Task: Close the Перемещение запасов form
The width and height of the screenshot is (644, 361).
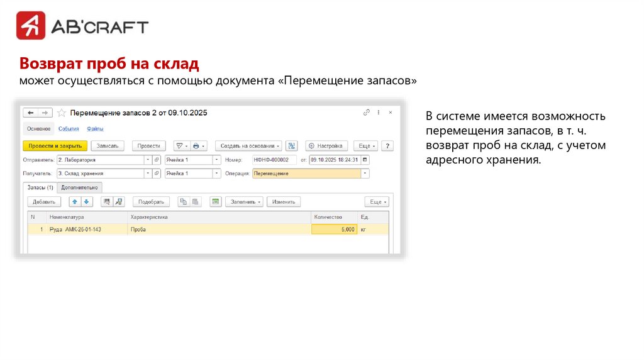Action: point(391,112)
